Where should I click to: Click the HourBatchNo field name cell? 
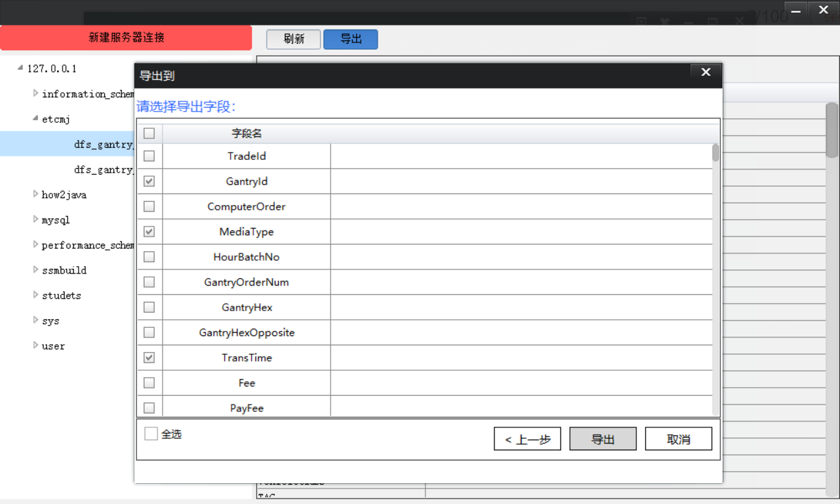coord(247,257)
